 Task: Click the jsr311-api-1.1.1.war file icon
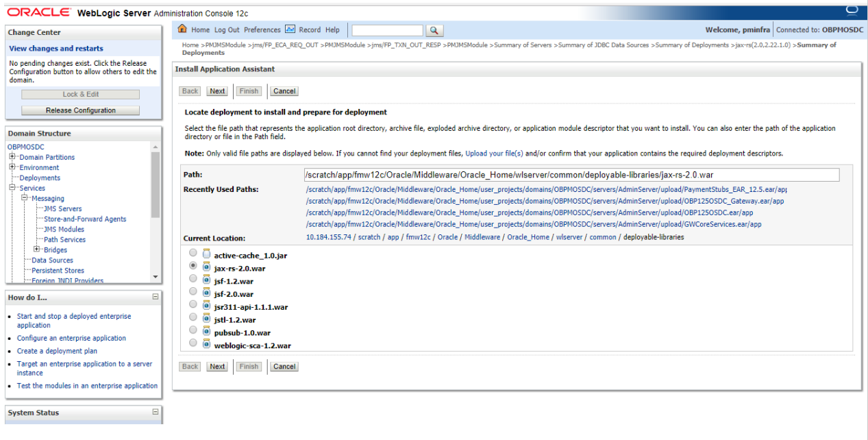(x=207, y=306)
